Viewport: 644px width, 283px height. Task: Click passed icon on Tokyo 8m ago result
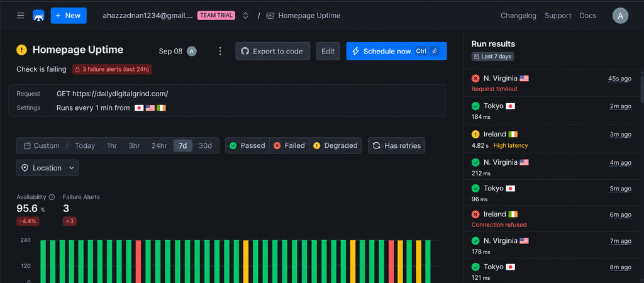click(x=475, y=267)
